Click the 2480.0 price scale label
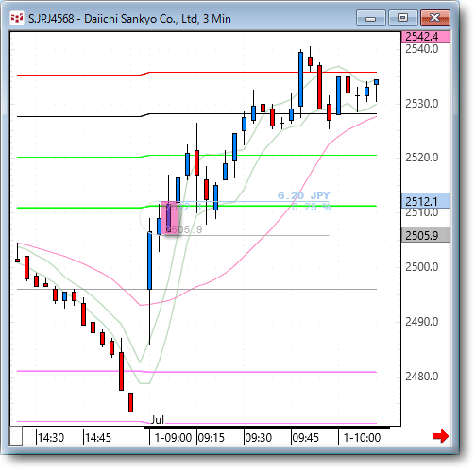This screenshot has height=471, width=476. [422, 377]
